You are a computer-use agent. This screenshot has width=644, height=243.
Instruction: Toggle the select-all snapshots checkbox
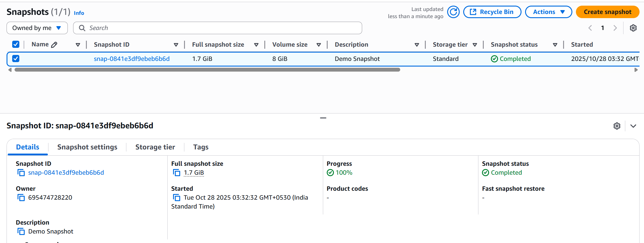pyautogui.click(x=16, y=45)
